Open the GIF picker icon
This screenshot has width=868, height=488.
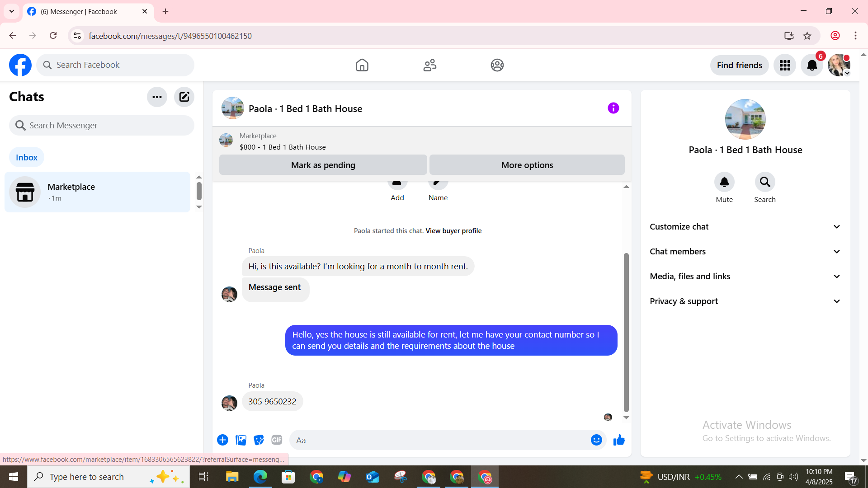(277, 440)
